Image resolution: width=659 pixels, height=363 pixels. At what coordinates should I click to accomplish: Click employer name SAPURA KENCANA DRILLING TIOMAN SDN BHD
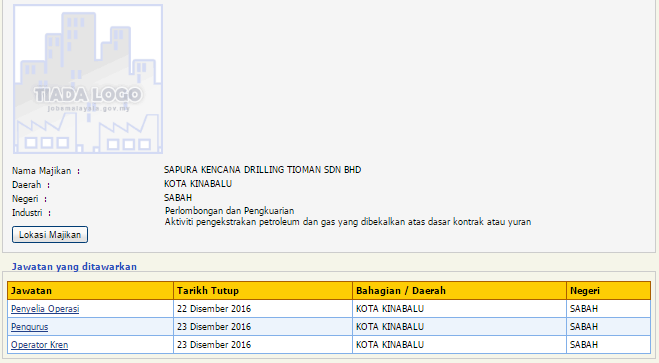pos(262,170)
